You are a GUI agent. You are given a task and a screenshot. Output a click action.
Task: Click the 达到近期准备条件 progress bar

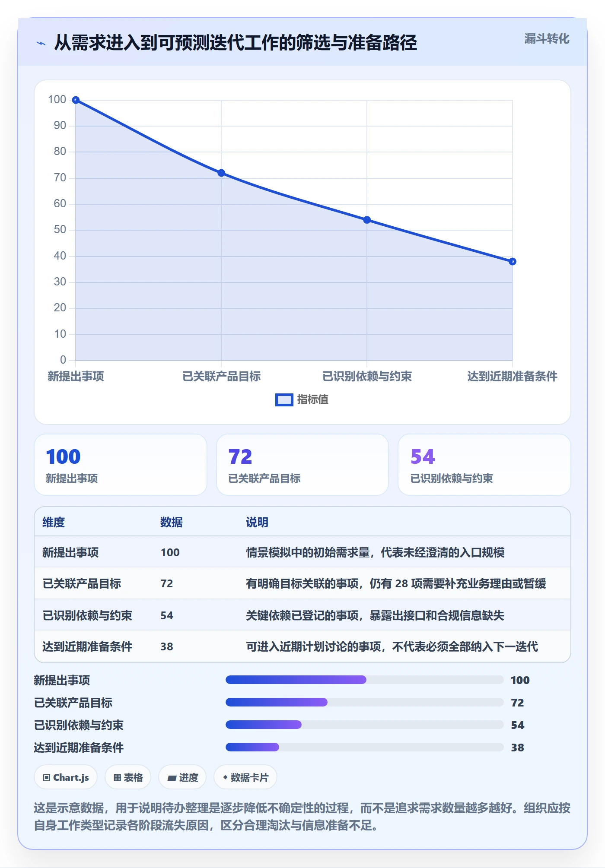pos(365,747)
